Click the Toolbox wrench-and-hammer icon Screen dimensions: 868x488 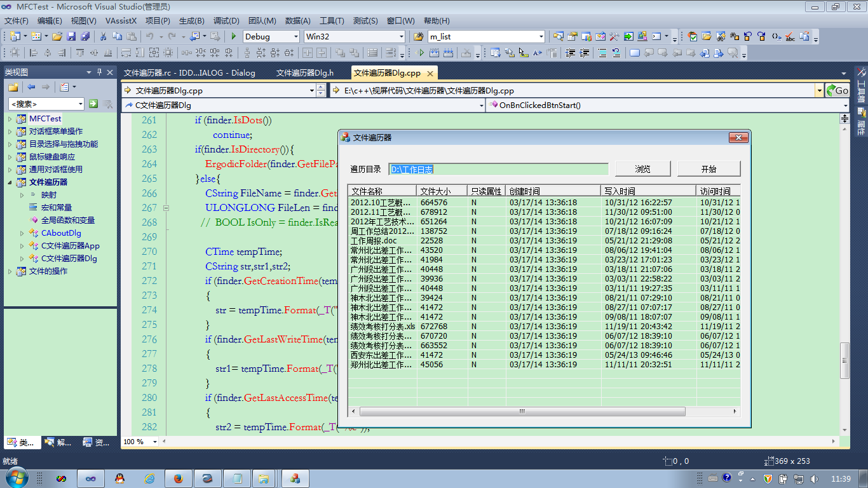click(x=614, y=36)
